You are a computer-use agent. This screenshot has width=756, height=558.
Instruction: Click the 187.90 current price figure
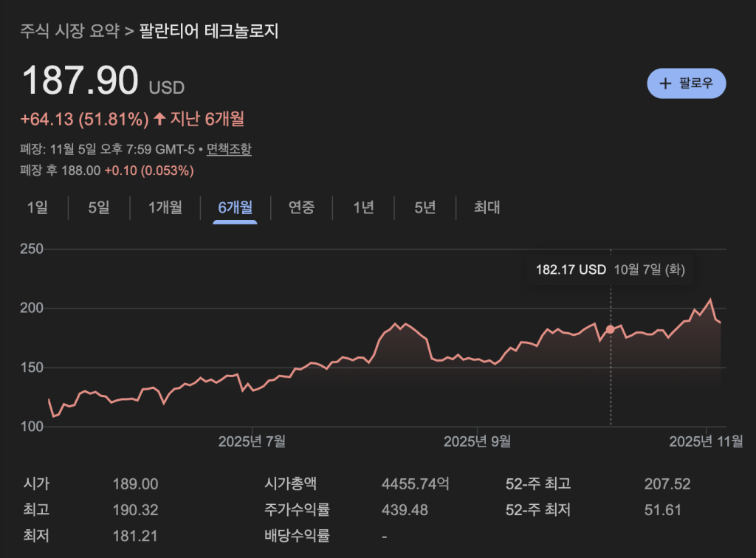(80, 81)
